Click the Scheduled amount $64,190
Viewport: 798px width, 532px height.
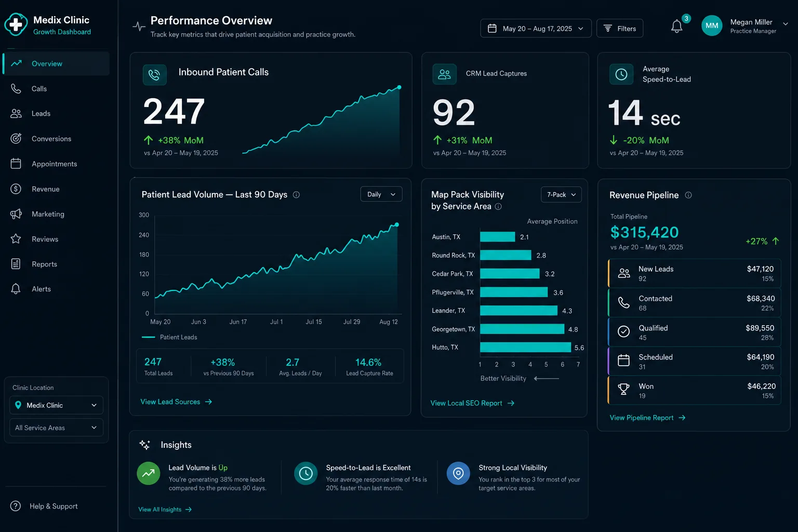(x=761, y=357)
